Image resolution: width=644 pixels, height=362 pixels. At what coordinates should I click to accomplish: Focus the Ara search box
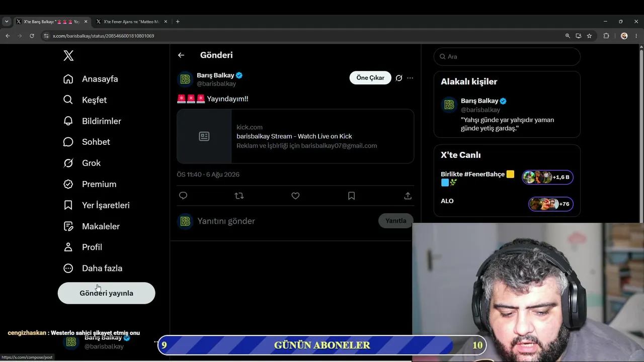pyautogui.click(x=507, y=57)
